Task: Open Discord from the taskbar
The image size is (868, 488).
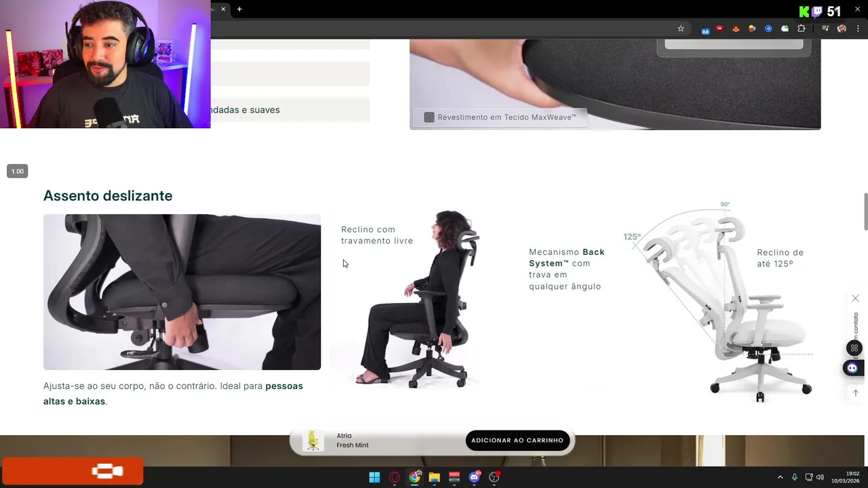Action: point(474,477)
